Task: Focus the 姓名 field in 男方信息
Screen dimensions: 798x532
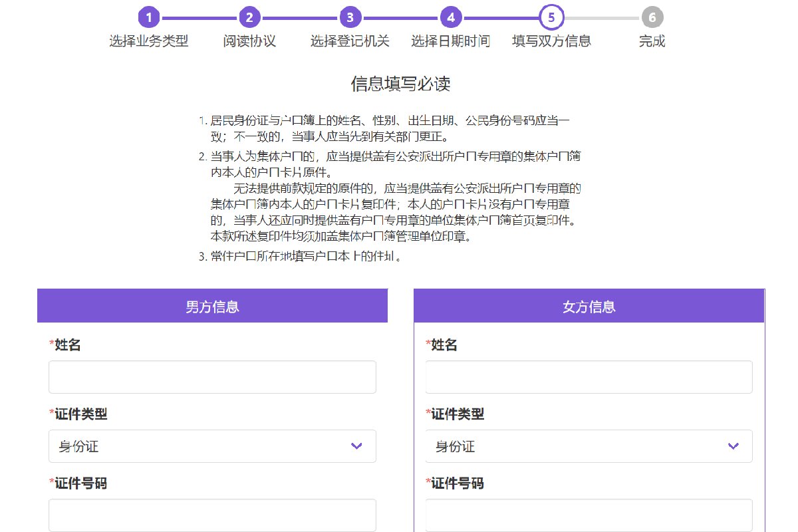Action: tap(212, 377)
